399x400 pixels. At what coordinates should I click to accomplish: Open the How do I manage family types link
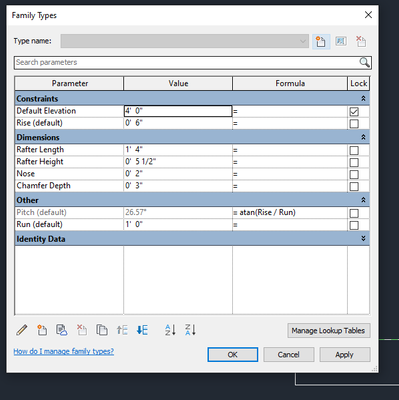pyautogui.click(x=64, y=351)
